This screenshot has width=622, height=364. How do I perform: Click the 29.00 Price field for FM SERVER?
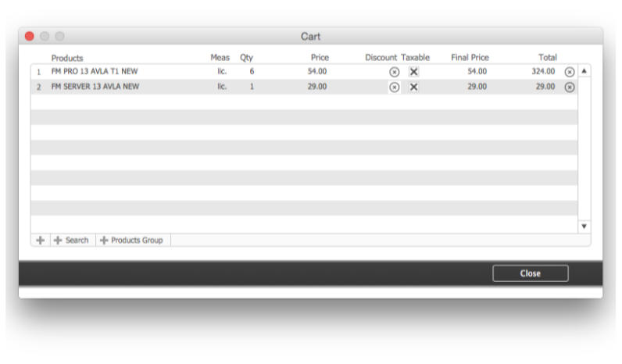[317, 87]
